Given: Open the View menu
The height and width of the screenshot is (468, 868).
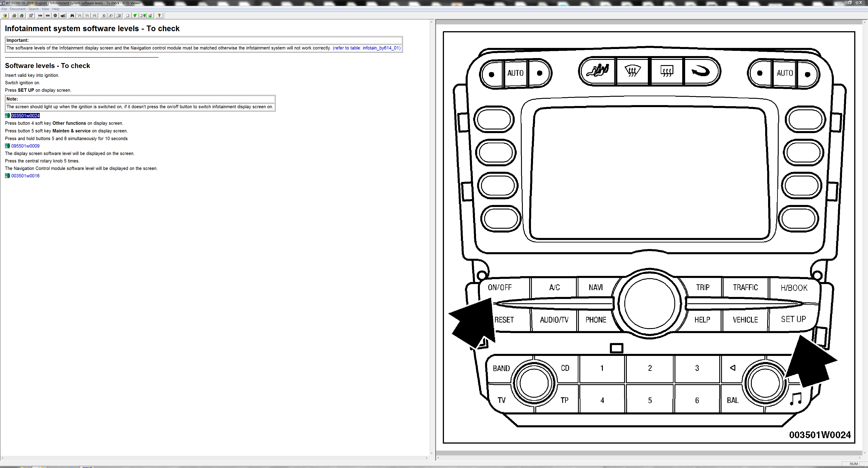Looking at the screenshot, I should coord(45,9).
